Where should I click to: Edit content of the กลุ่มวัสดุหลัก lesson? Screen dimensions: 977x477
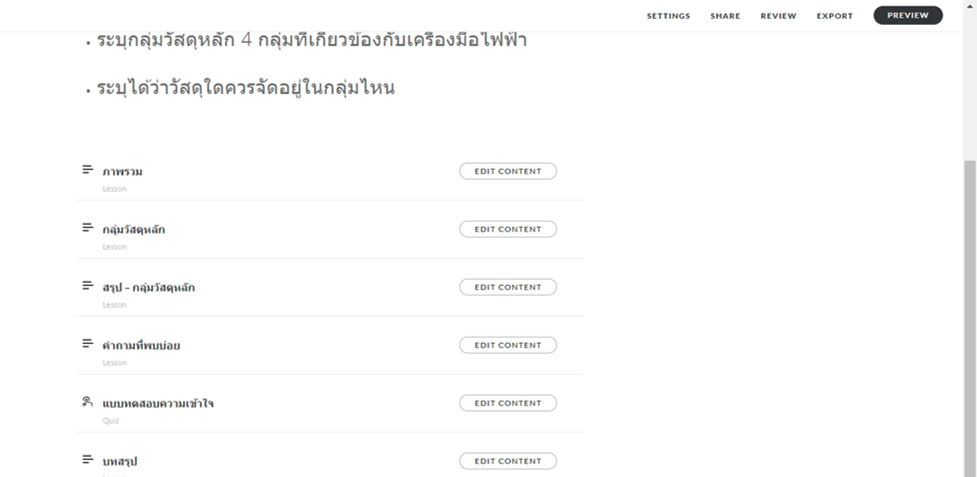[x=508, y=229]
